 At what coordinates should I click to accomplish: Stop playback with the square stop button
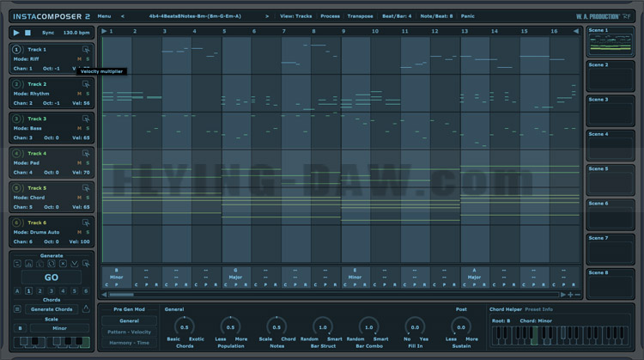coord(27,33)
